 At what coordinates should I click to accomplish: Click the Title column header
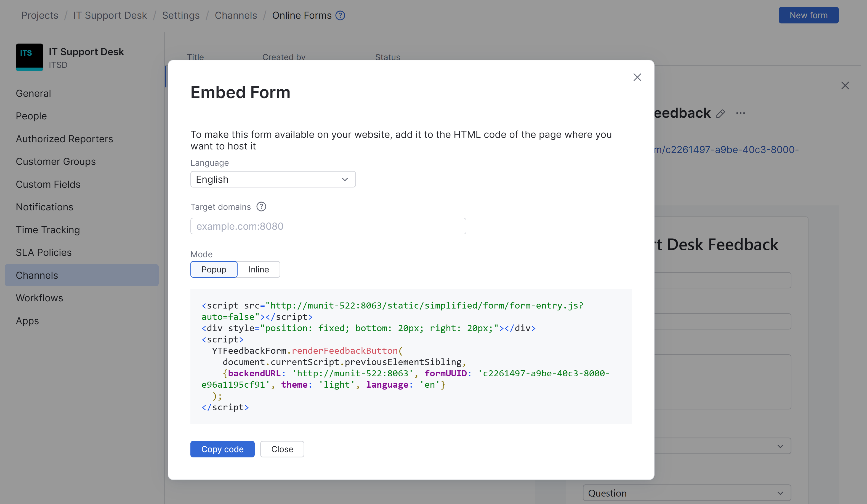[195, 57]
